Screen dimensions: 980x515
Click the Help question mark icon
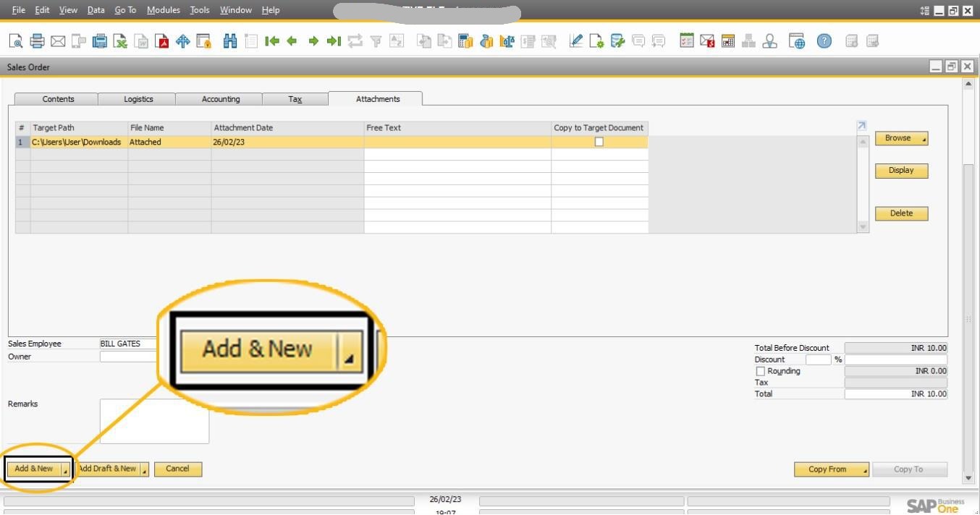point(824,41)
